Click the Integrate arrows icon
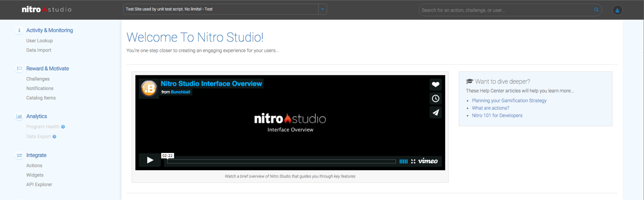The image size is (644, 200). coord(19,155)
